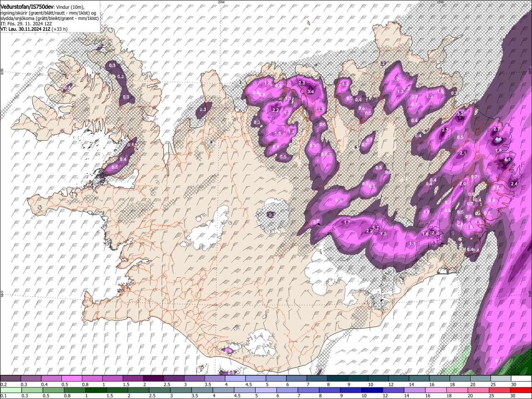Viewport: 532px width, 399px height.
Task: Click the 1.9 precipitation value on the map
Action: (499, 150)
